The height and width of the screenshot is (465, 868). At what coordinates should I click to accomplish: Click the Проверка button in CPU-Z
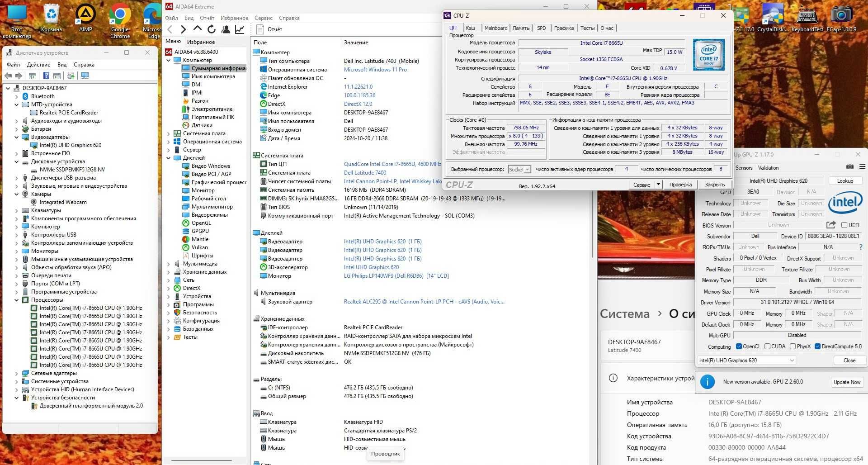pyautogui.click(x=680, y=185)
